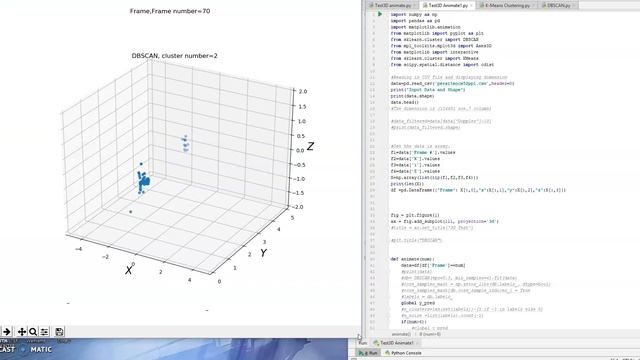Open Configure subplots in the plot toolbar

click(x=44, y=332)
